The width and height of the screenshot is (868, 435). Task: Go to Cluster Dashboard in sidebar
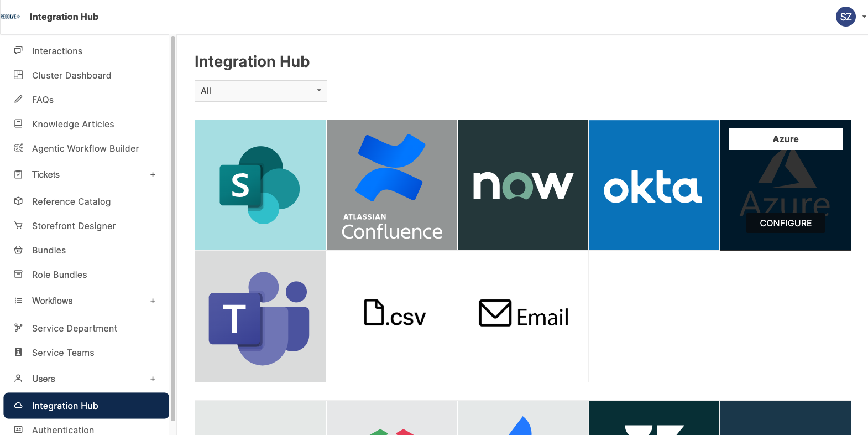tap(71, 75)
